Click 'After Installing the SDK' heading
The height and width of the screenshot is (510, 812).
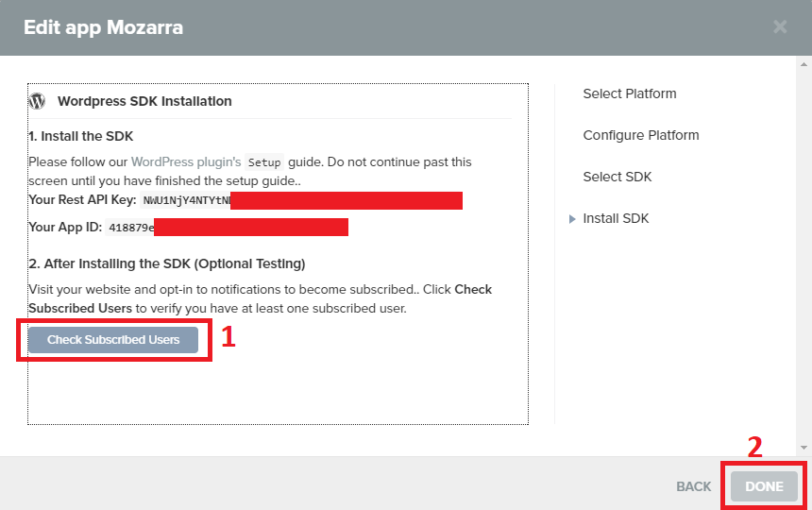tap(167, 263)
